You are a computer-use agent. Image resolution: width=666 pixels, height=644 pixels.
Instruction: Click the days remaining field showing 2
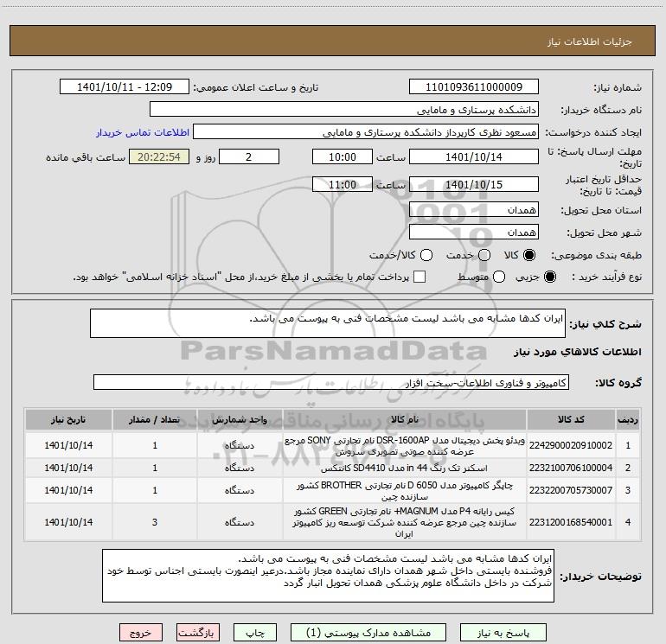[249, 156]
